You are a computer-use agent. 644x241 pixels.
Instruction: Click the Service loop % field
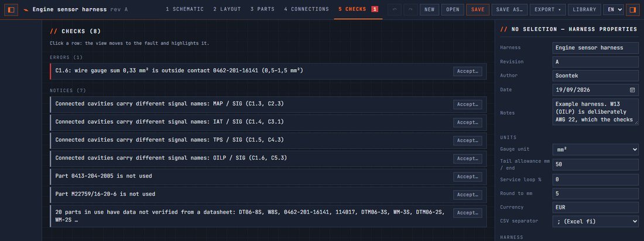pos(595,179)
